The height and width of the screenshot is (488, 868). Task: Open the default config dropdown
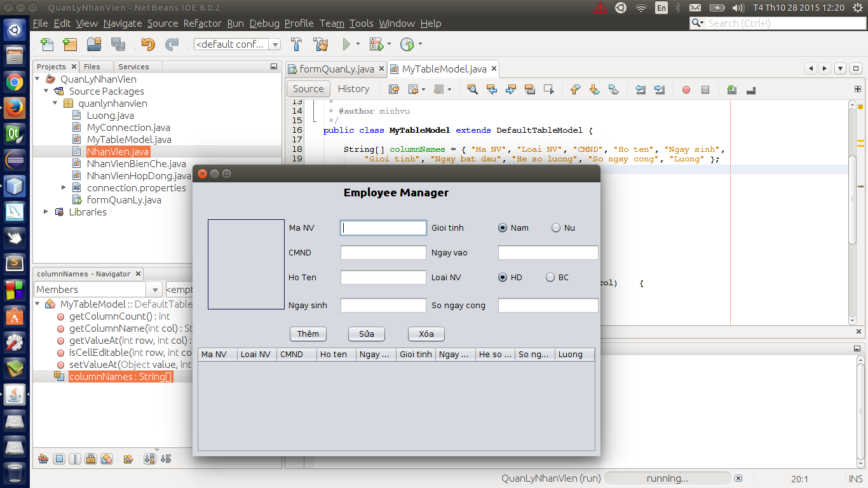click(x=238, y=44)
